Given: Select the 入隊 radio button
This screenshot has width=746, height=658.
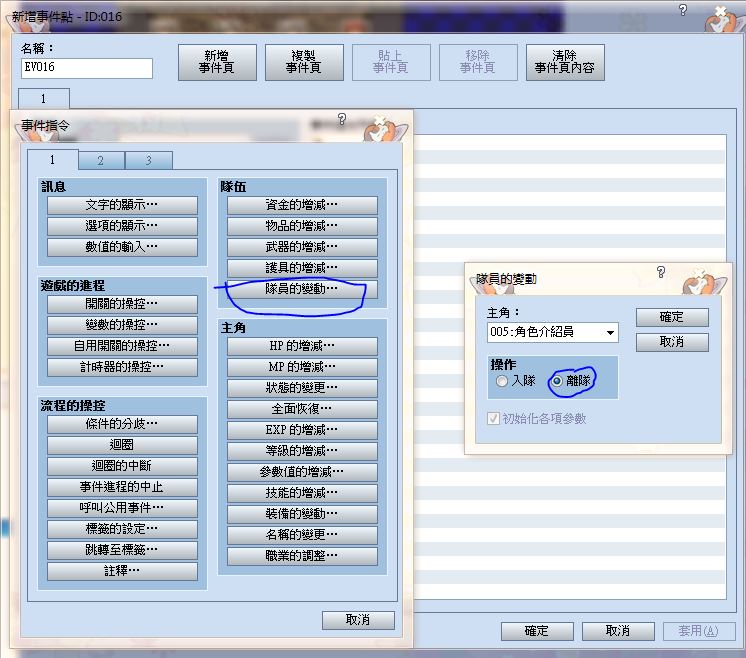Looking at the screenshot, I should [x=501, y=381].
